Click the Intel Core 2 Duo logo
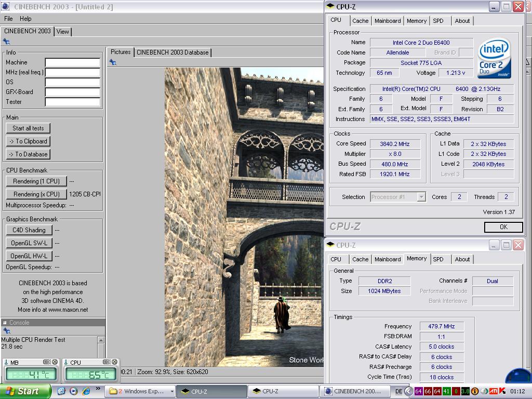The width and height of the screenshot is (532, 399). click(494, 58)
